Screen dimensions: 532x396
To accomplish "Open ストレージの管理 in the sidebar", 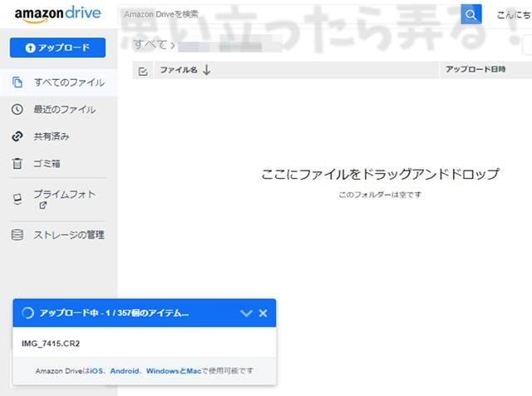I will pos(69,235).
